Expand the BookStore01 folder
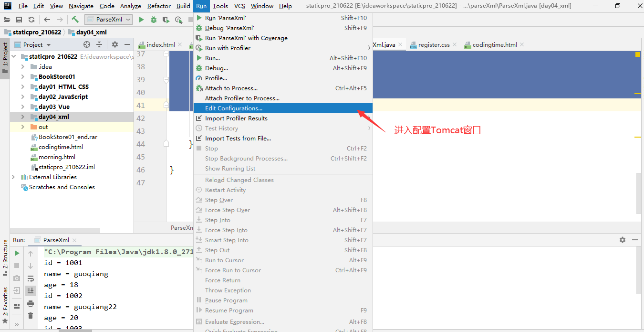The height and width of the screenshot is (332, 644). 22,76
